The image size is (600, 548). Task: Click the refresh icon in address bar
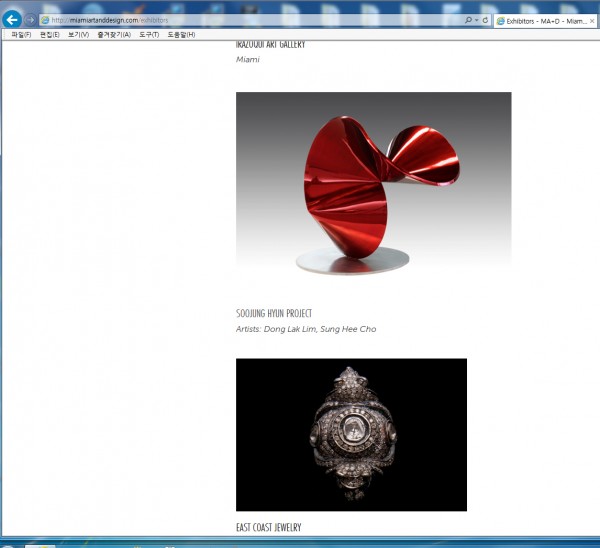tap(485, 20)
